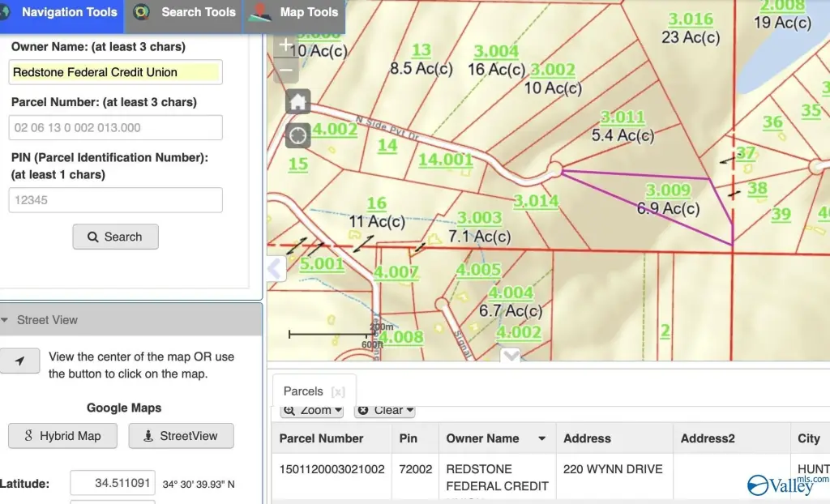Click the Owner Name input field
830x504 pixels.
tap(115, 72)
